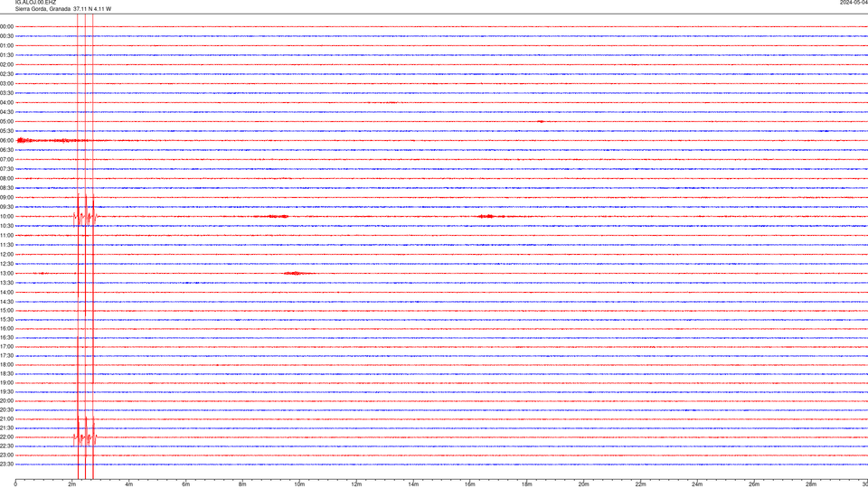This screenshot has height=488, width=868.
Task: Select the 18:00 trace time label
Action: tap(6, 364)
